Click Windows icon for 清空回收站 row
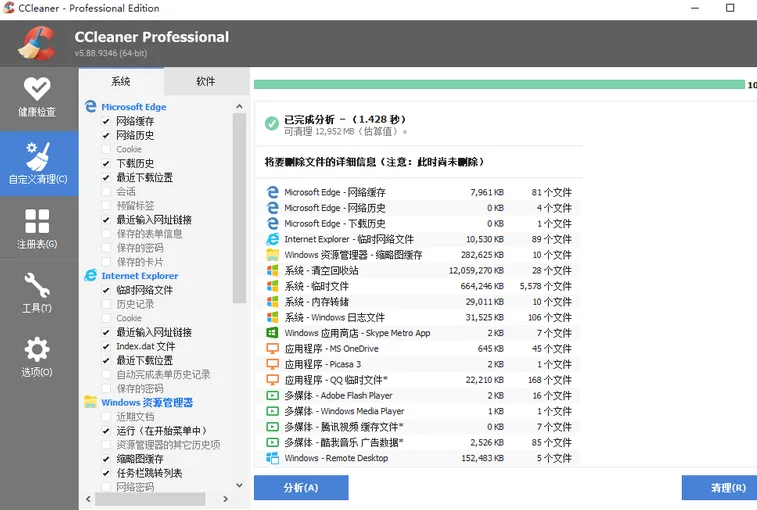Image resolution: width=757 pixels, height=510 pixels. coord(272,270)
